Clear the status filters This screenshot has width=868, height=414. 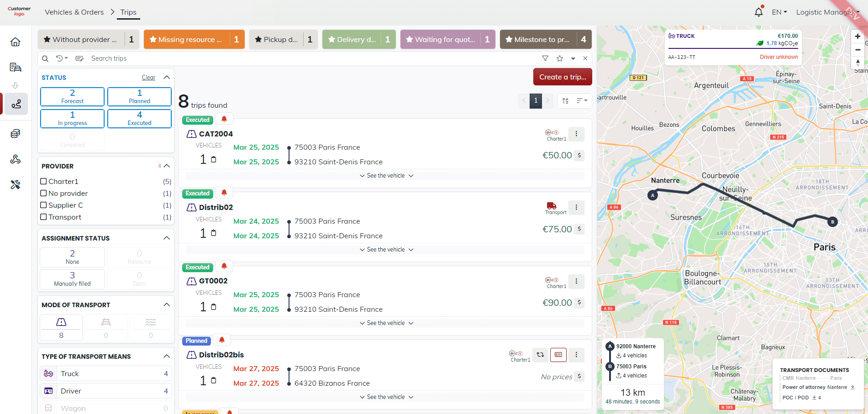[148, 78]
